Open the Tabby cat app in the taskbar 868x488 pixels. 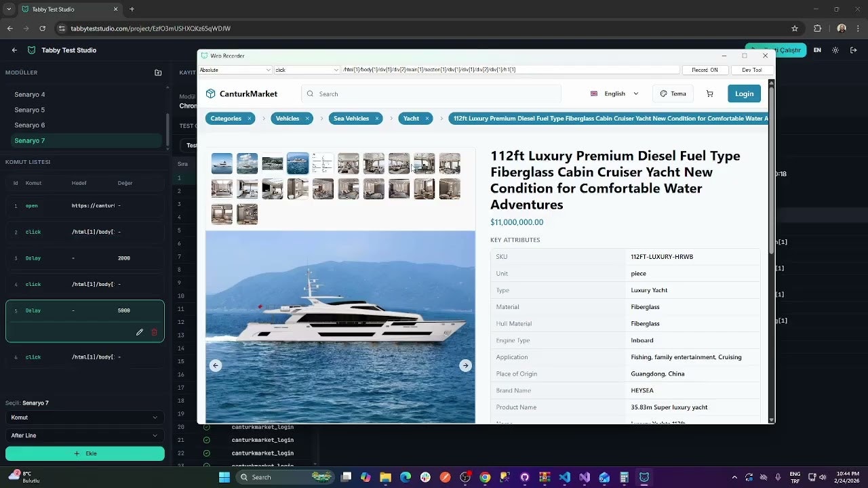pos(644,477)
